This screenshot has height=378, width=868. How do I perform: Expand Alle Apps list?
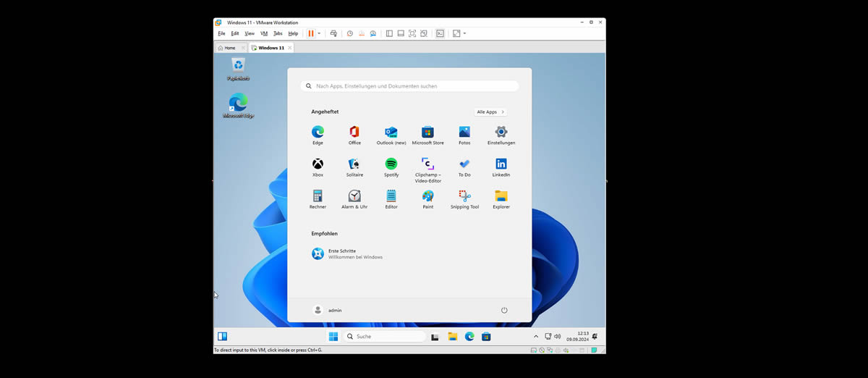pos(490,112)
